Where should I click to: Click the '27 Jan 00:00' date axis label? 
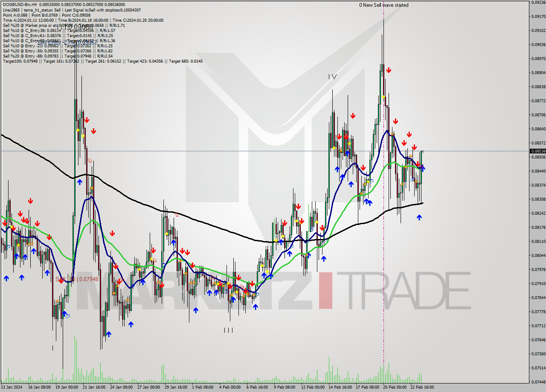(x=148, y=387)
